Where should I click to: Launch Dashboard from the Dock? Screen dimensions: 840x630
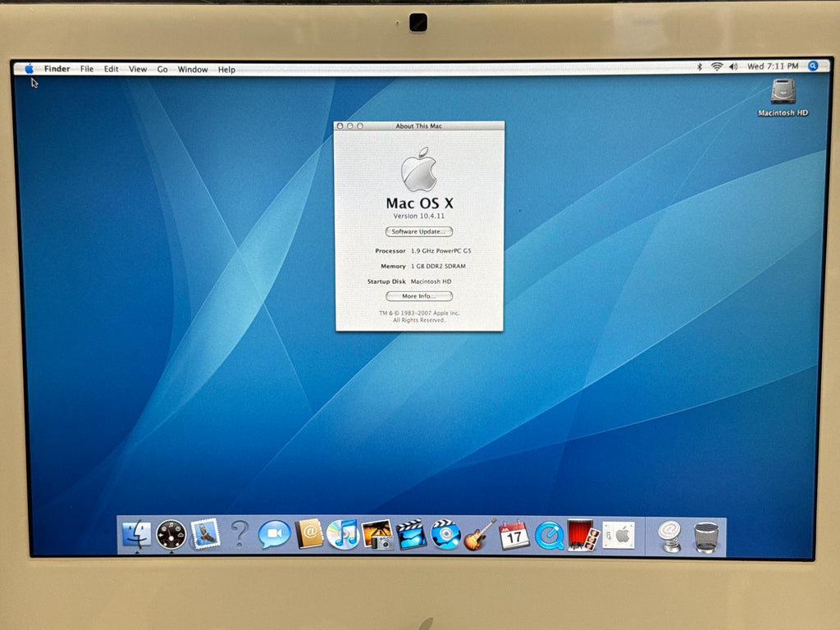click(171, 535)
